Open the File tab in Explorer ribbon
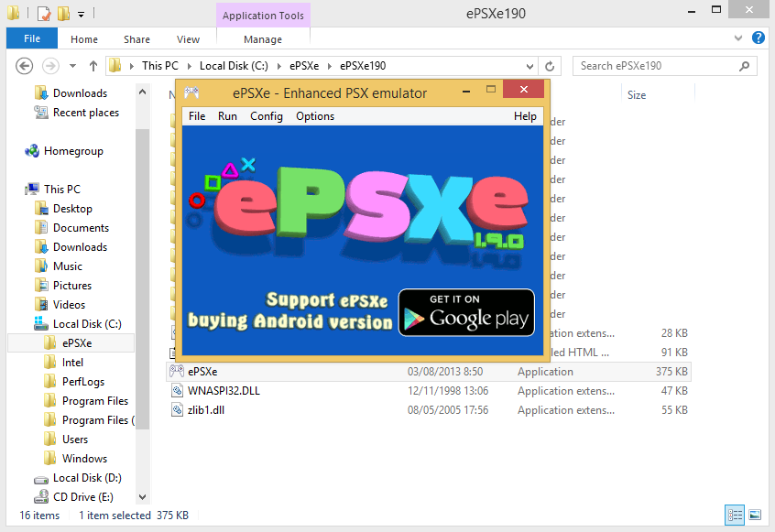Image resolution: width=775 pixels, height=532 pixels. 32,38
